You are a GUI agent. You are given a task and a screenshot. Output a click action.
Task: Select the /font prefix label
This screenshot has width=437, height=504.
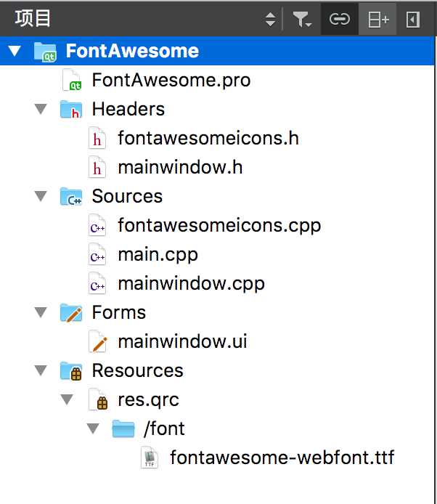coord(164,428)
